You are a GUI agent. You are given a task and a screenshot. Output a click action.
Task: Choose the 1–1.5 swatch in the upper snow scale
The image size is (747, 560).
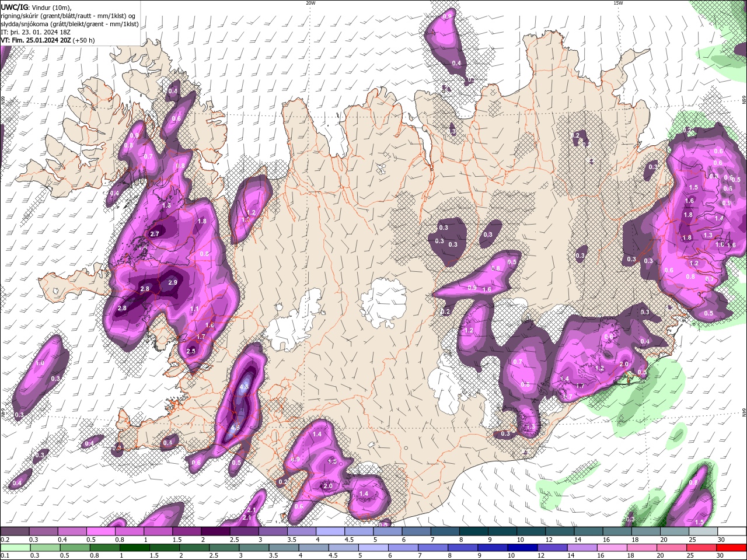pyautogui.click(x=158, y=531)
